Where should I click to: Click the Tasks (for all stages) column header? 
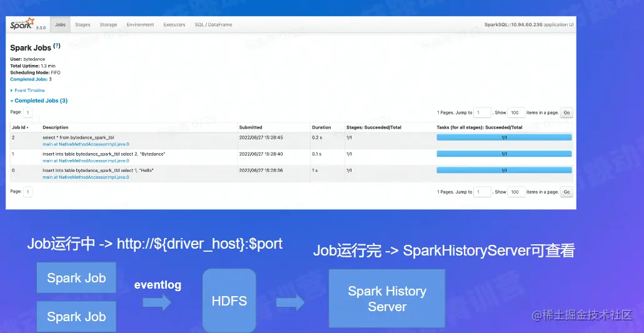(480, 127)
